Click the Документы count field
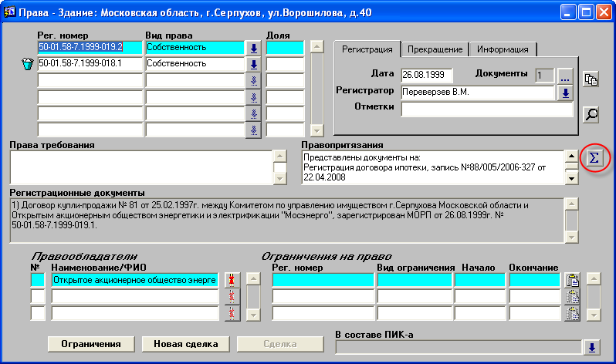616x364 pixels. coord(544,76)
